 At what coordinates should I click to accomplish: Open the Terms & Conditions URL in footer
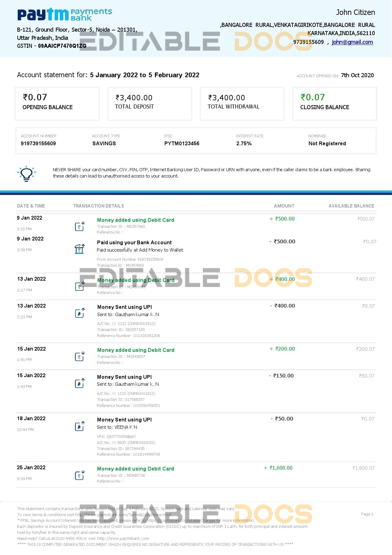tap(123, 514)
